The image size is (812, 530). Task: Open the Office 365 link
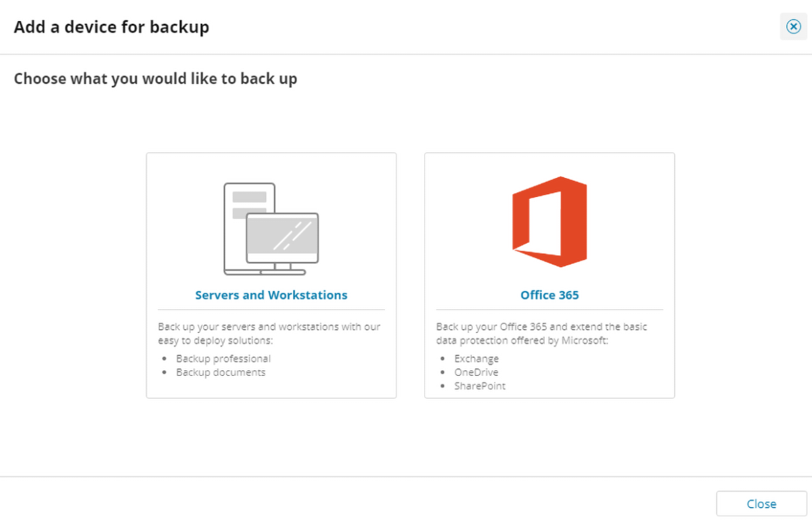549,295
